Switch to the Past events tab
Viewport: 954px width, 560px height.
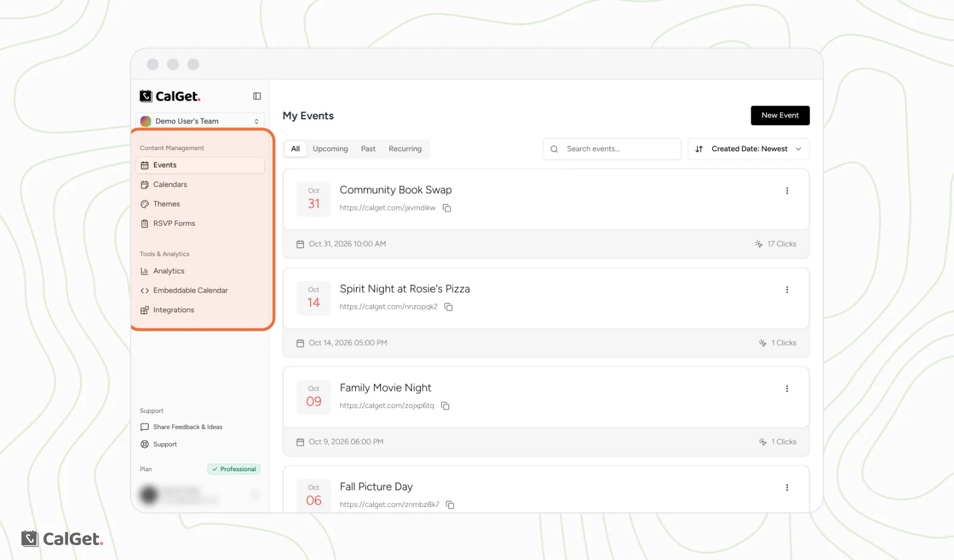(368, 149)
